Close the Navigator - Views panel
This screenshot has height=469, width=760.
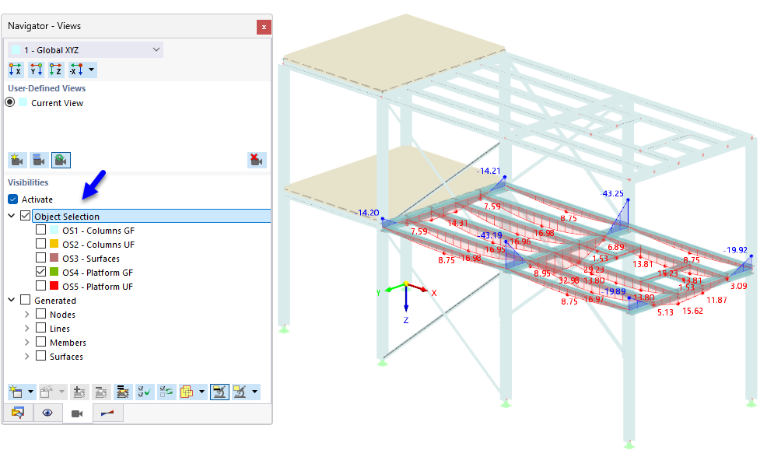264,27
